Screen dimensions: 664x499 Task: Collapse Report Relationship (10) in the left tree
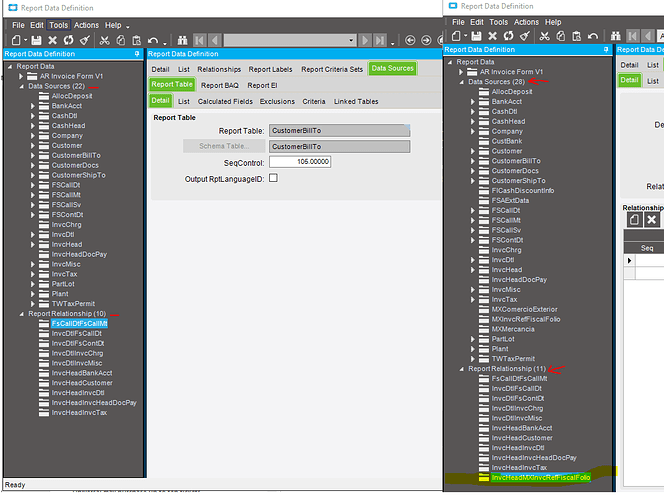[22, 314]
